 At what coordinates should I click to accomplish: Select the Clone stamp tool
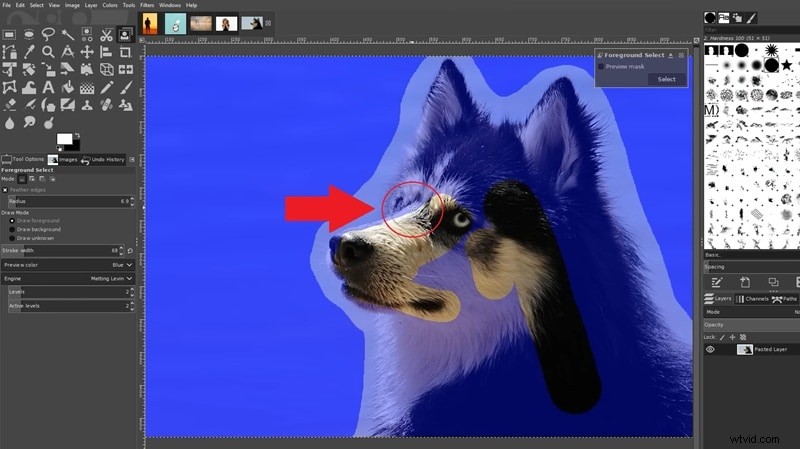(87, 105)
